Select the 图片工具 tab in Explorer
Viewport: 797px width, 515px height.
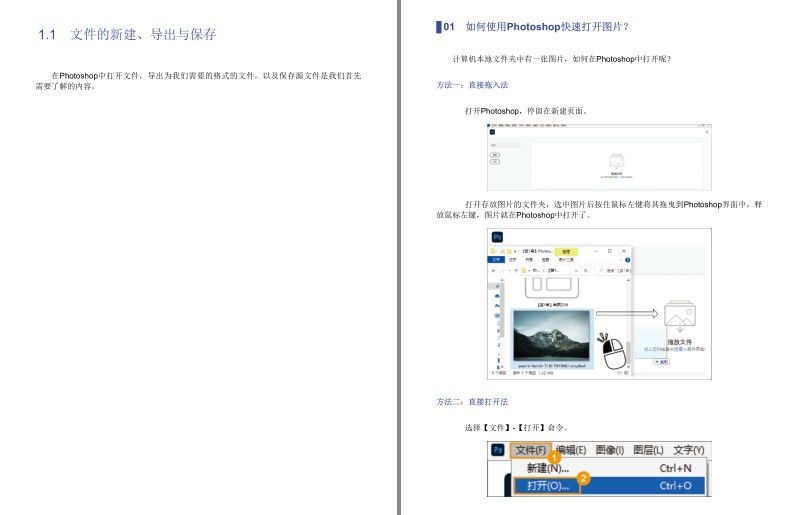click(566, 260)
